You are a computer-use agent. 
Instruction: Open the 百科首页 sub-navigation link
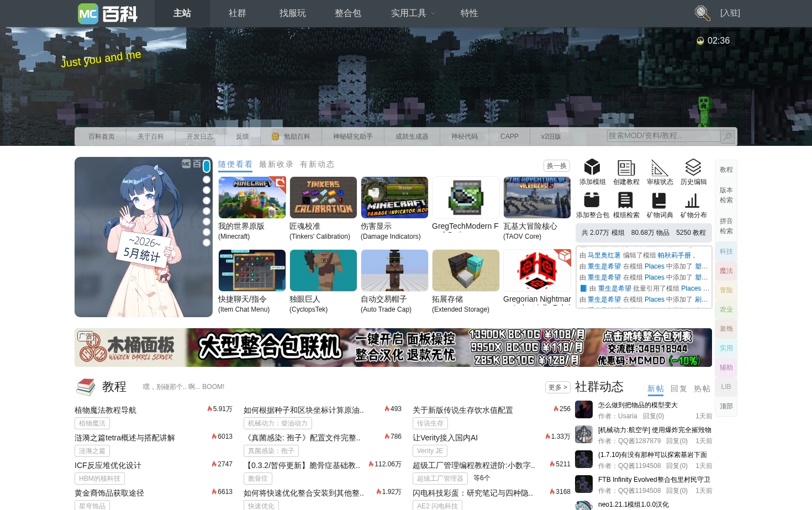pyautogui.click(x=102, y=136)
